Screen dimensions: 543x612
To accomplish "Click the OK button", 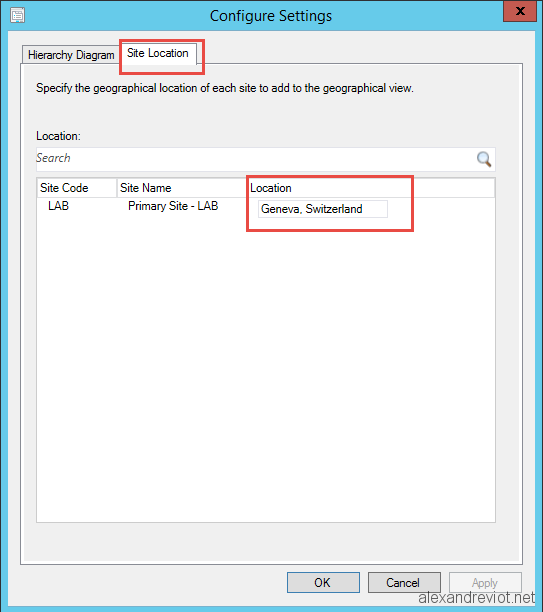I will (323, 582).
